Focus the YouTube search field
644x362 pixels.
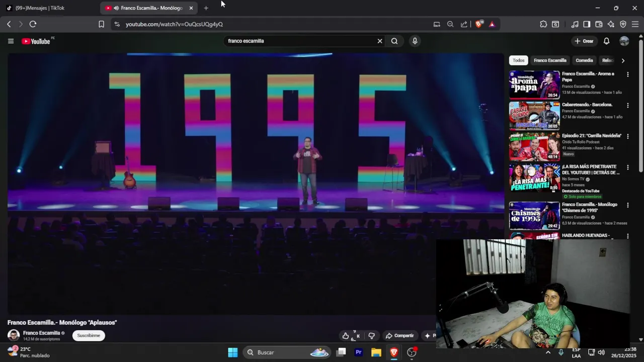click(300, 41)
